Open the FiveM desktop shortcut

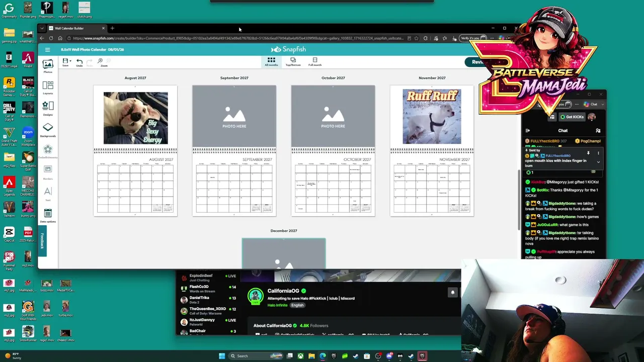(28, 59)
